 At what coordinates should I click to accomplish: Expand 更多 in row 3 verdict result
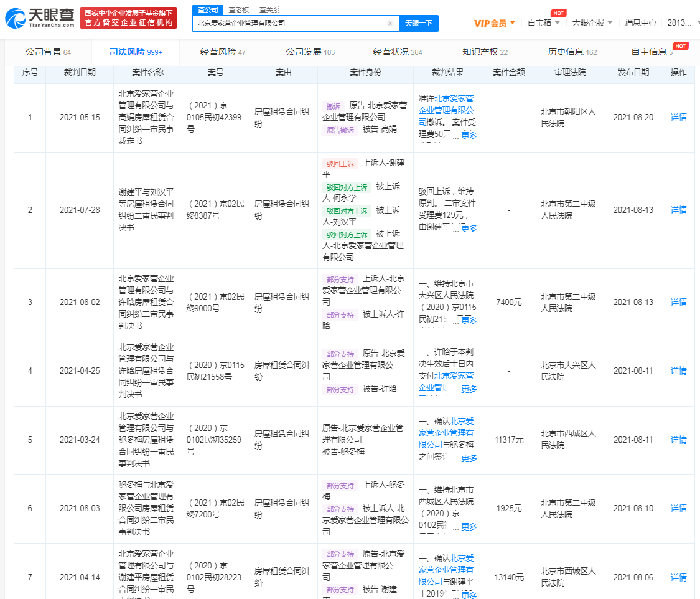469,320
